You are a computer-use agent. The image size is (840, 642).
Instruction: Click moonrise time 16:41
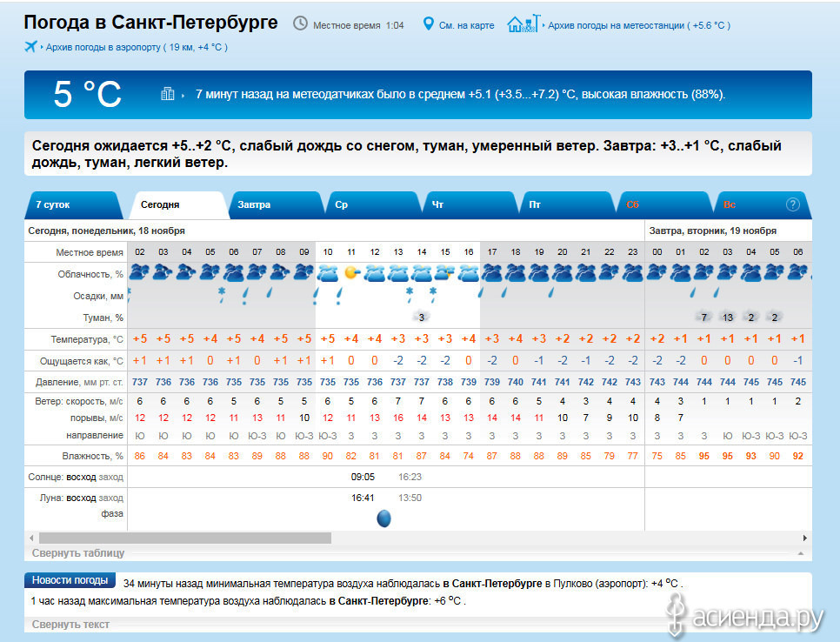pos(363,498)
